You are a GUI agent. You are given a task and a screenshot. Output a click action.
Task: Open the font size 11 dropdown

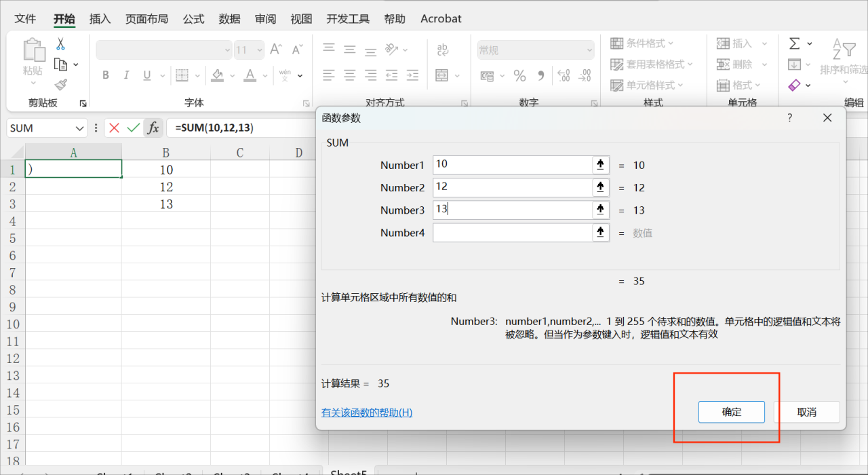click(259, 50)
